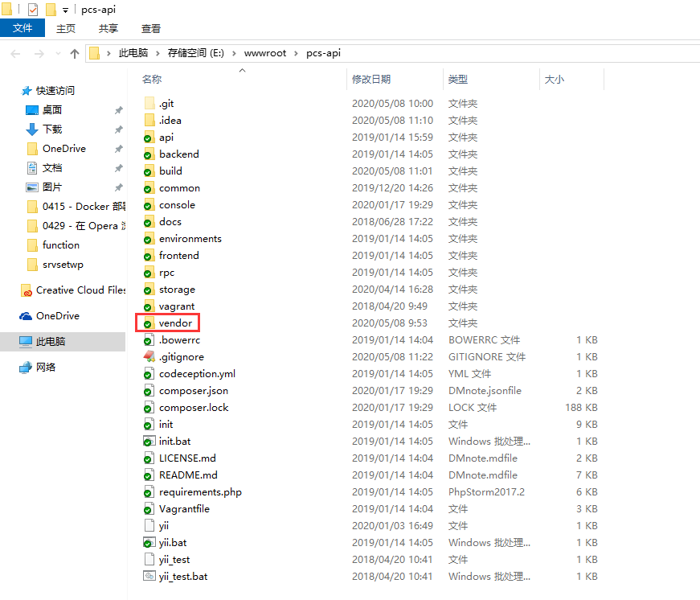Click the OneDrive cloud icon in sidebar
Viewport: 700px width, 600px height.
[x=26, y=316]
